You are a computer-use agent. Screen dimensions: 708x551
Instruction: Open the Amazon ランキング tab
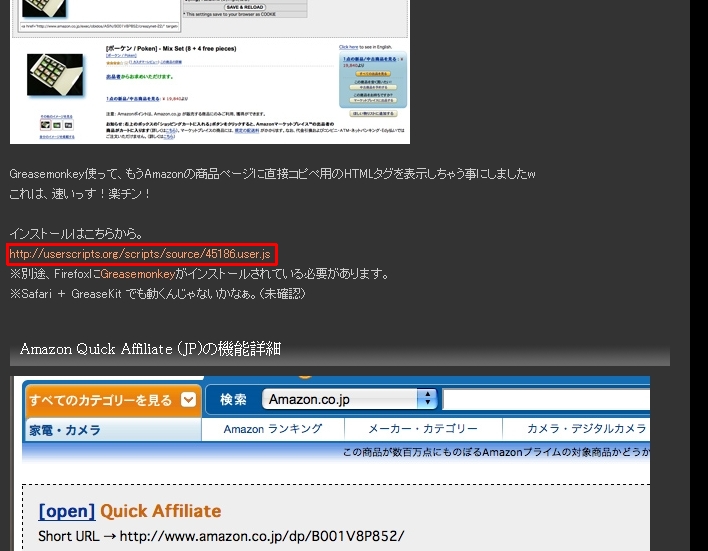[x=273, y=429]
